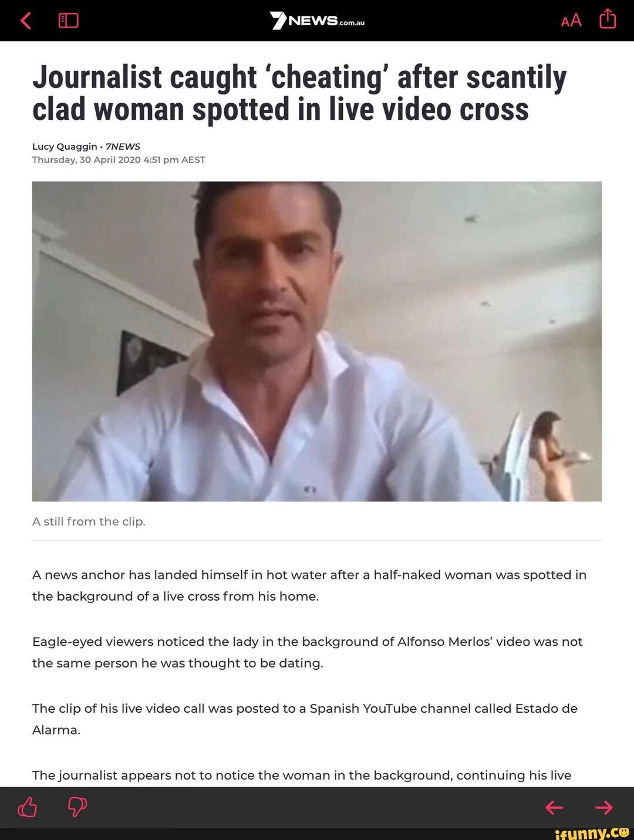Click the paragraph mentioning Alfonso Merlos

[308, 652]
